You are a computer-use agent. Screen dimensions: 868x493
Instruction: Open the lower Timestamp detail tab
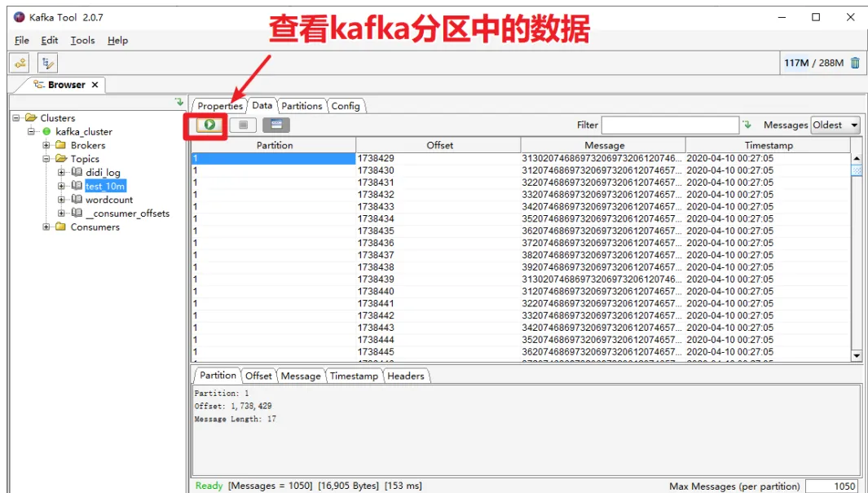[354, 376]
